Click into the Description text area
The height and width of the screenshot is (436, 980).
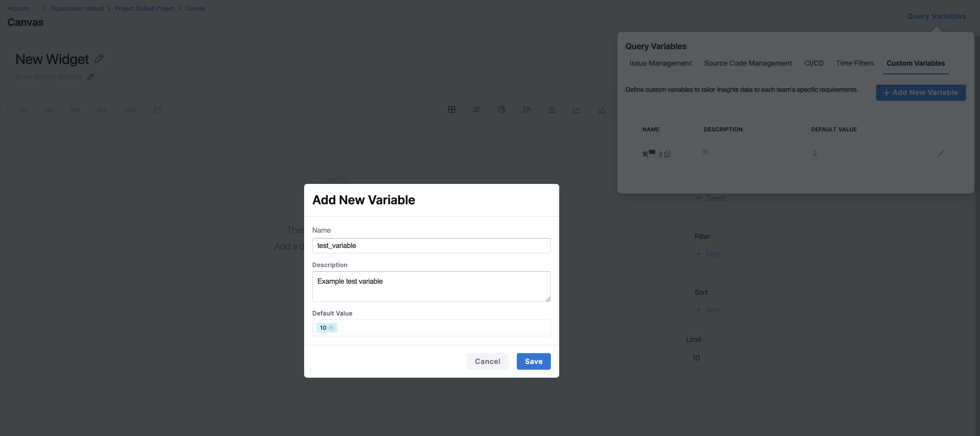click(431, 286)
